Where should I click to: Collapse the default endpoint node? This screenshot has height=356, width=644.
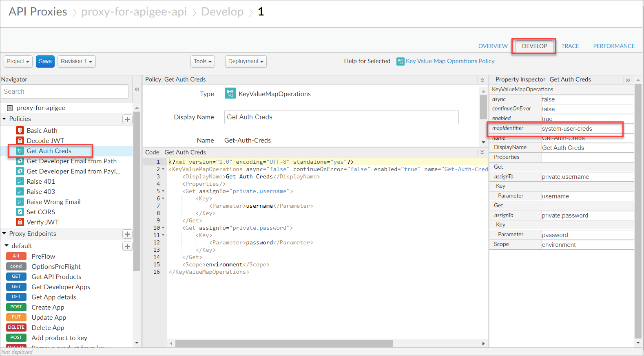(x=7, y=246)
